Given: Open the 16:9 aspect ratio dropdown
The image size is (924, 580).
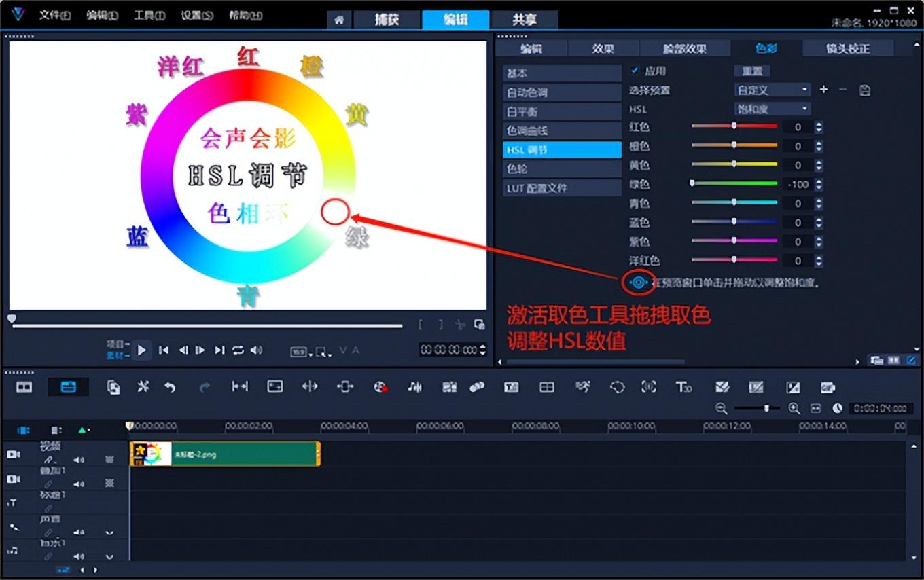Looking at the screenshot, I should [x=301, y=352].
